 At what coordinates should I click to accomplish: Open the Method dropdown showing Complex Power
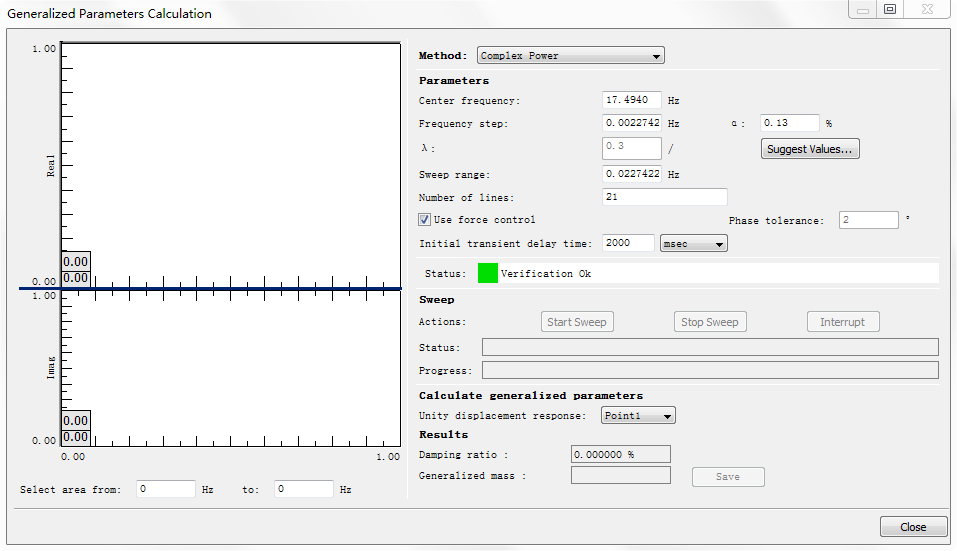[570, 56]
